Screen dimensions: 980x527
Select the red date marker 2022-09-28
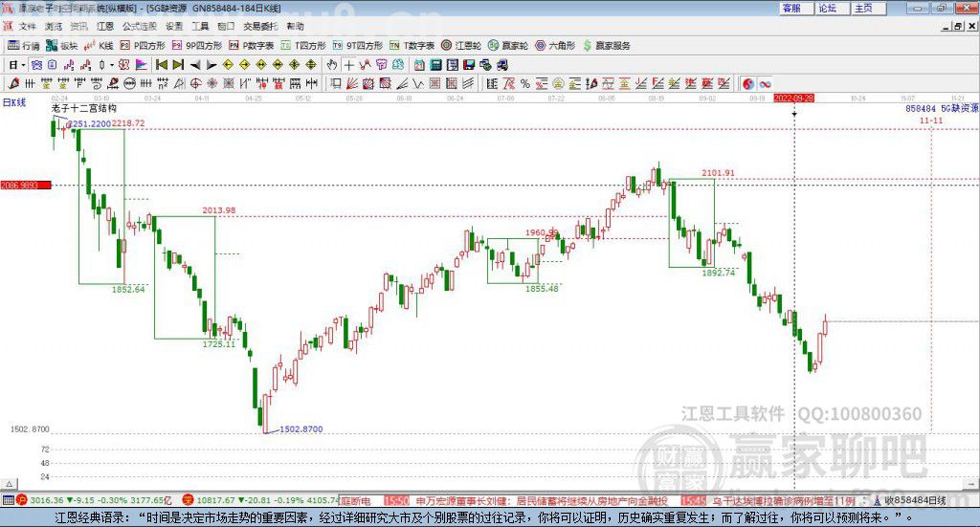793,98
